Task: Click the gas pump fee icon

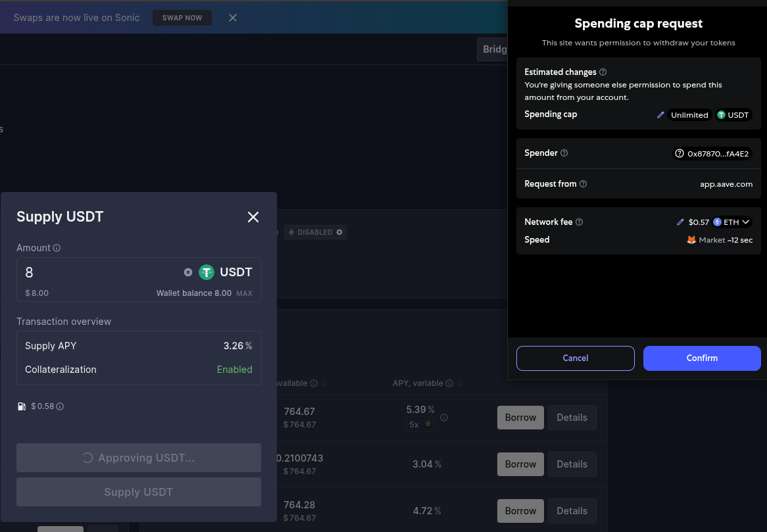Action: [22, 406]
